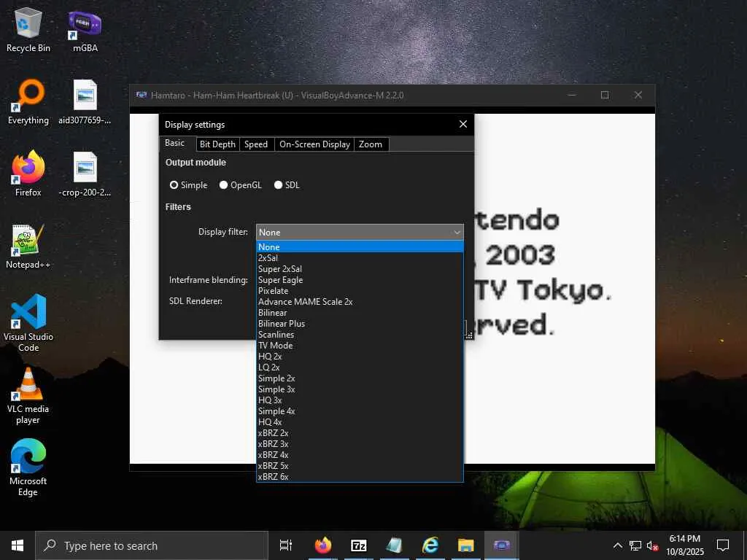Viewport: 747px width, 560px height.
Task: Open the Firefox desktop shortcut
Action: pyautogui.click(x=28, y=174)
